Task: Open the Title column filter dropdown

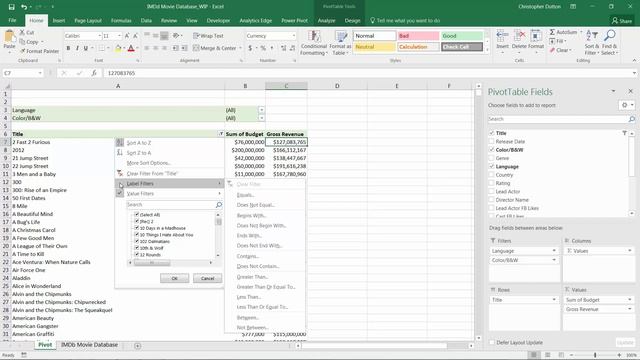Action: tap(221, 134)
